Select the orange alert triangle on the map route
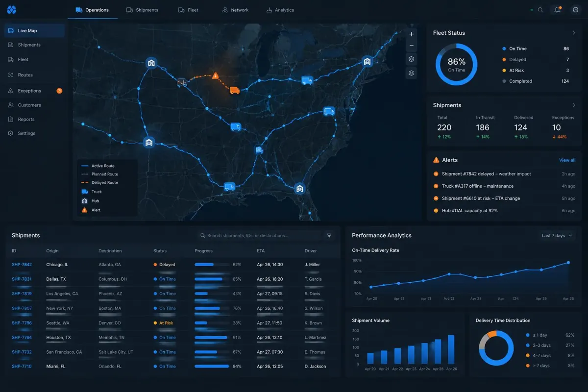The width and height of the screenshot is (588, 392). (215, 76)
